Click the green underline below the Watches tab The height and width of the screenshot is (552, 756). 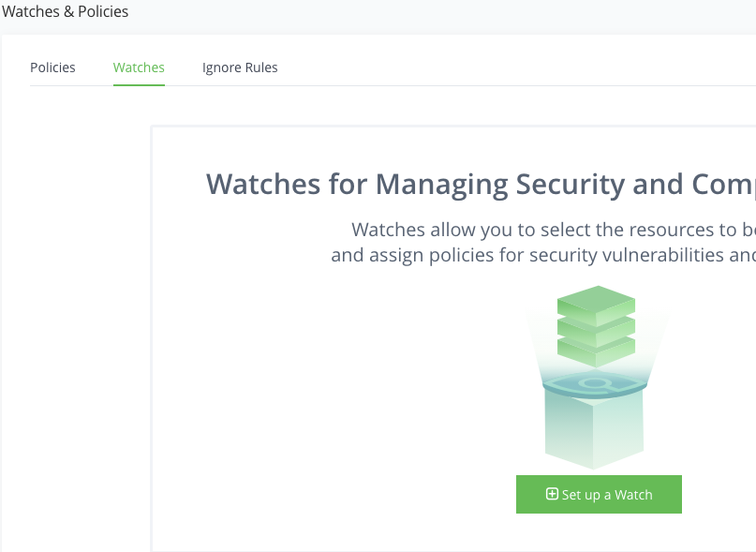[139, 85]
